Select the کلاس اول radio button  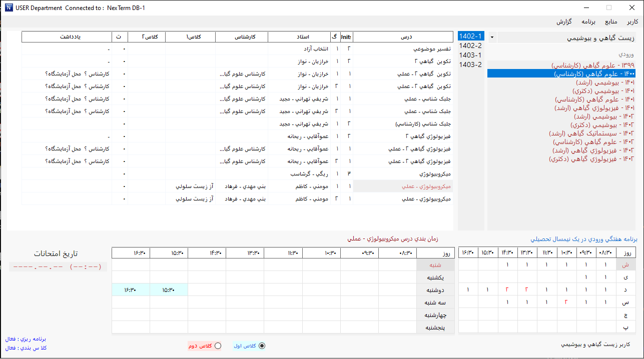262,346
